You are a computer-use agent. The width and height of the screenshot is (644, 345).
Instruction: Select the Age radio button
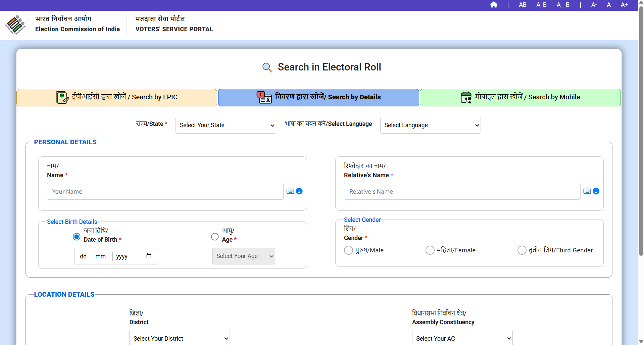(x=215, y=237)
